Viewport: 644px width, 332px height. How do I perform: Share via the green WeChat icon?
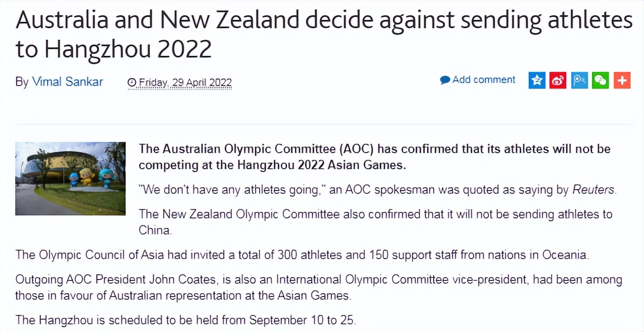600,81
